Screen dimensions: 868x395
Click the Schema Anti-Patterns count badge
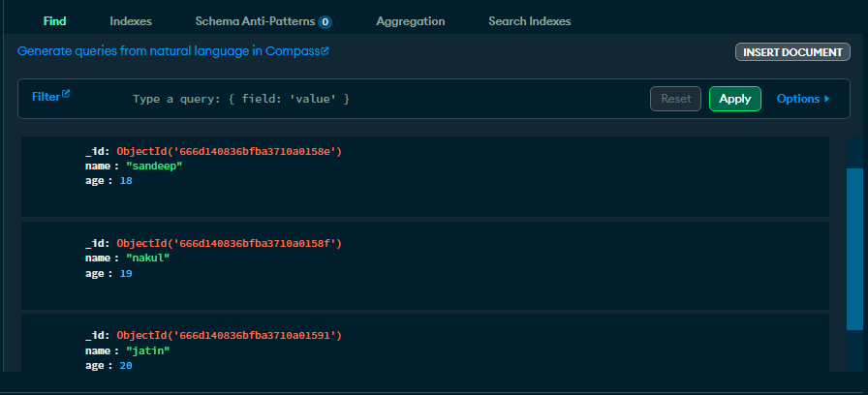tap(325, 21)
